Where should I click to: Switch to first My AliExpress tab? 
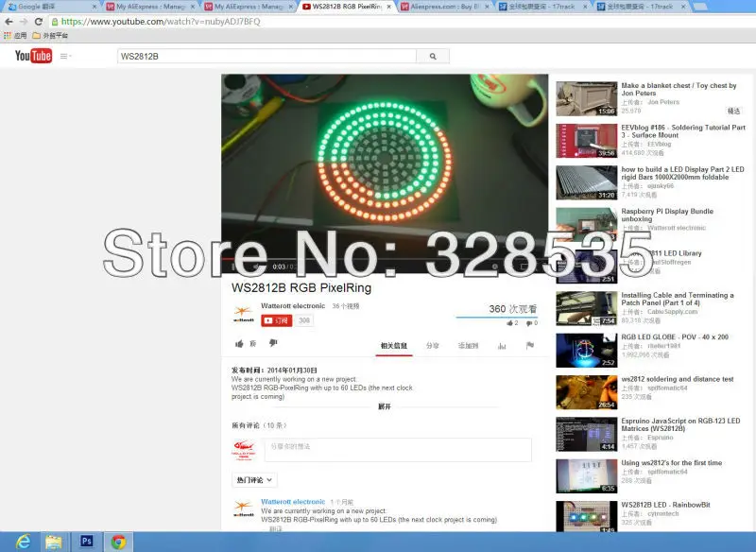click(149, 7)
